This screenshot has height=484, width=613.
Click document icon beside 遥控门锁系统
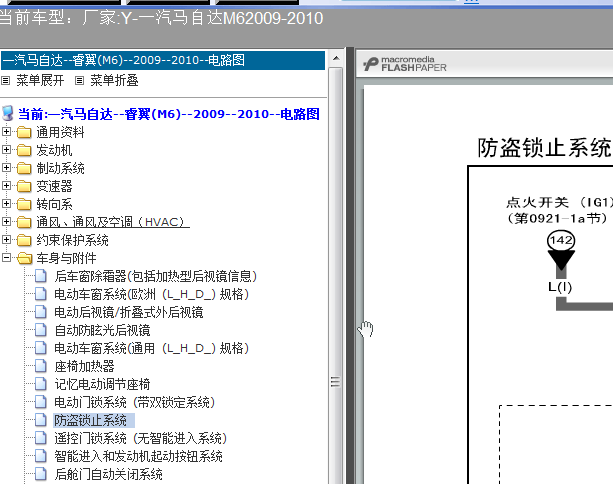point(41,438)
